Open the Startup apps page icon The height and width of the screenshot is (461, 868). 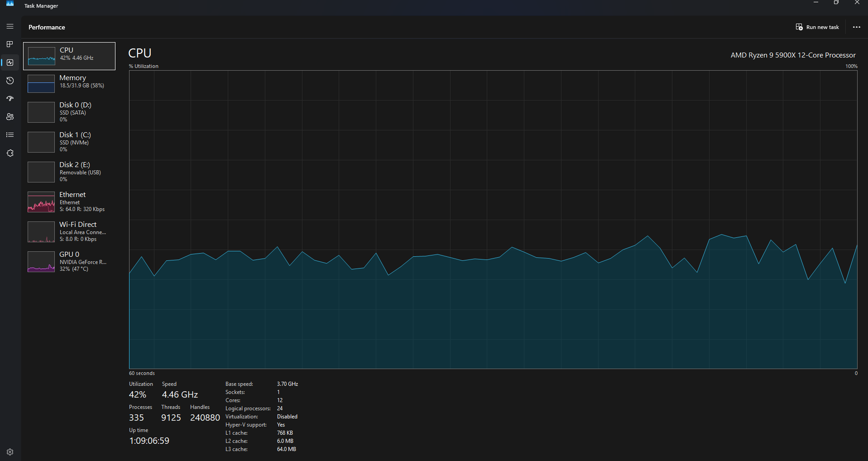[10, 99]
